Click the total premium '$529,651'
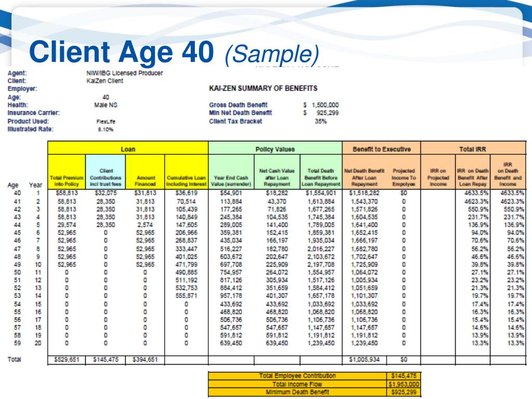This screenshot has width=532, height=399. coord(66,360)
